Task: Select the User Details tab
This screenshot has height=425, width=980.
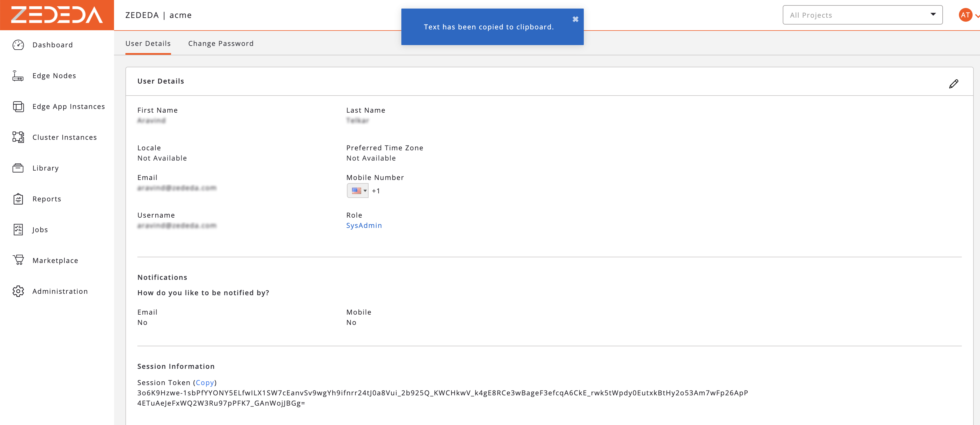Action: [148, 43]
